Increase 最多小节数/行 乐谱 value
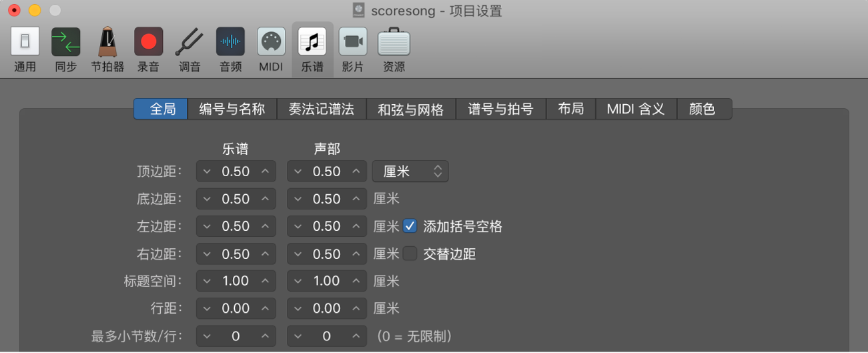Viewport: 868px width, 353px height. click(x=265, y=336)
